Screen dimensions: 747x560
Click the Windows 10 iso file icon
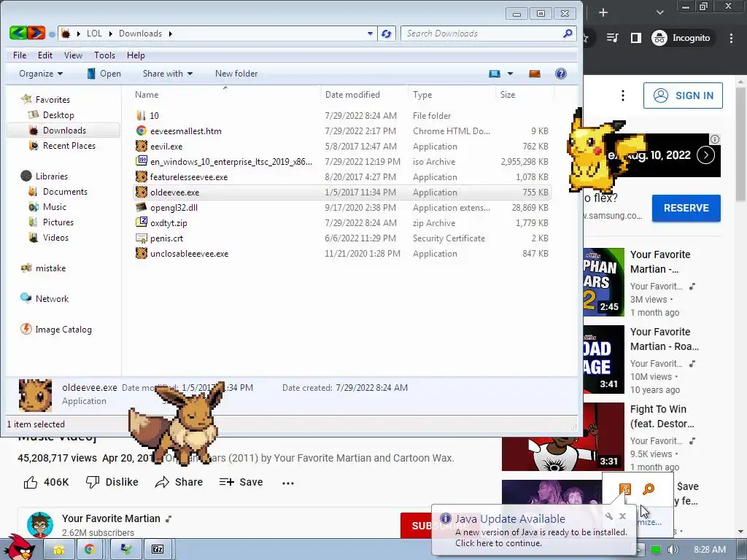tap(142, 161)
